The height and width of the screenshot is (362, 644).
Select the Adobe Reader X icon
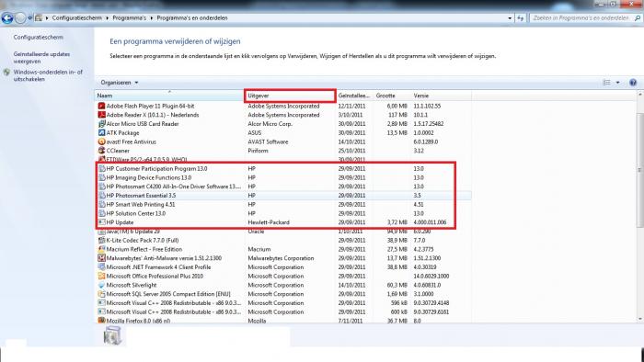tap(101, 115)
